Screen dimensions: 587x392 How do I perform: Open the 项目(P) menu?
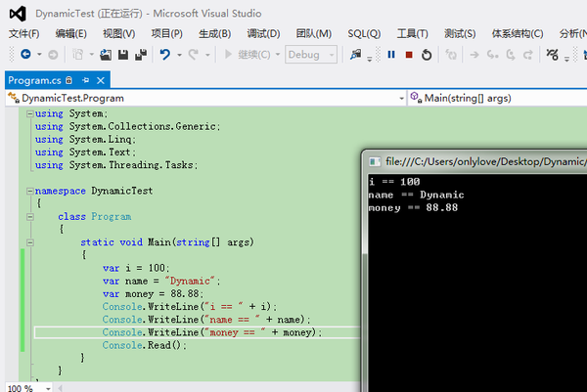[166, 34]
